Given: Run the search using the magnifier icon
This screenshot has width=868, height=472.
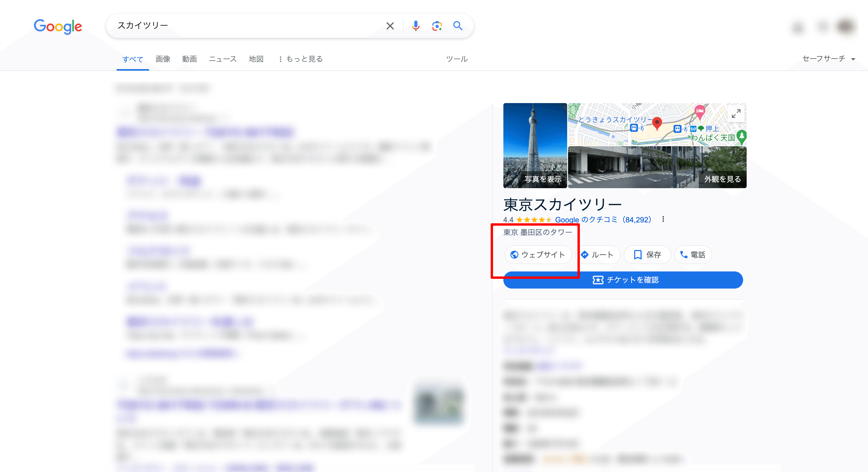Looking at the screenshot, I should [458, 26].
